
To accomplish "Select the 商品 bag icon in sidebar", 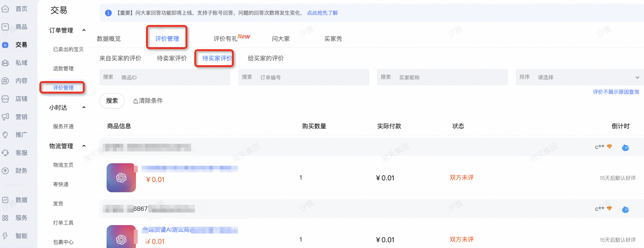I will 5,27.
